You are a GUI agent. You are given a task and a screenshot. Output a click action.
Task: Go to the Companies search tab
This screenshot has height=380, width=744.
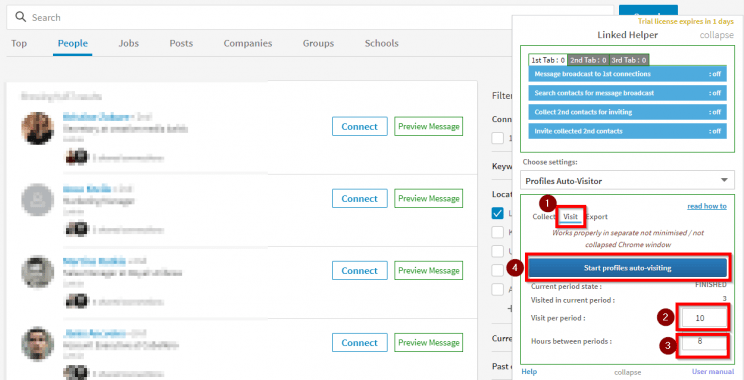pos(248,43)
